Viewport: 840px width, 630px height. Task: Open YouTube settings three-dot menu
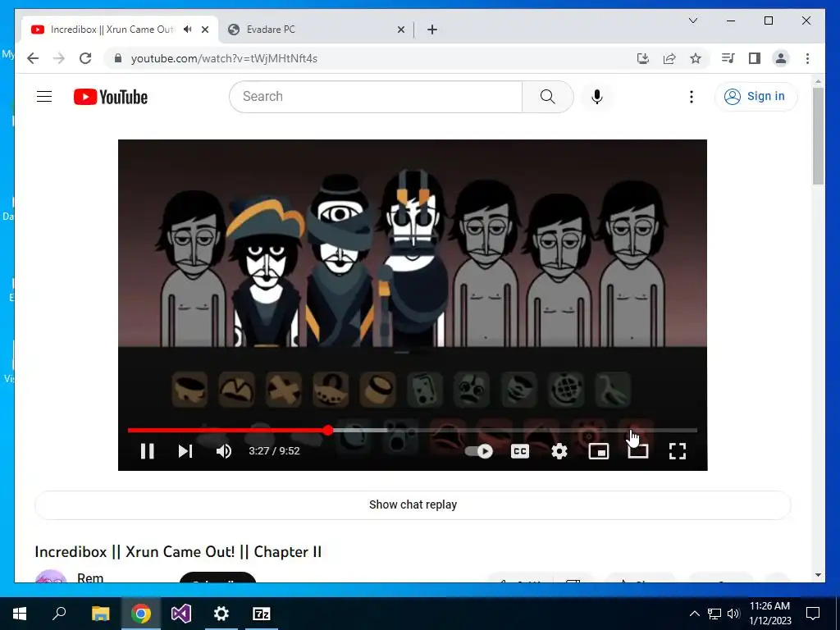point(692,97)
